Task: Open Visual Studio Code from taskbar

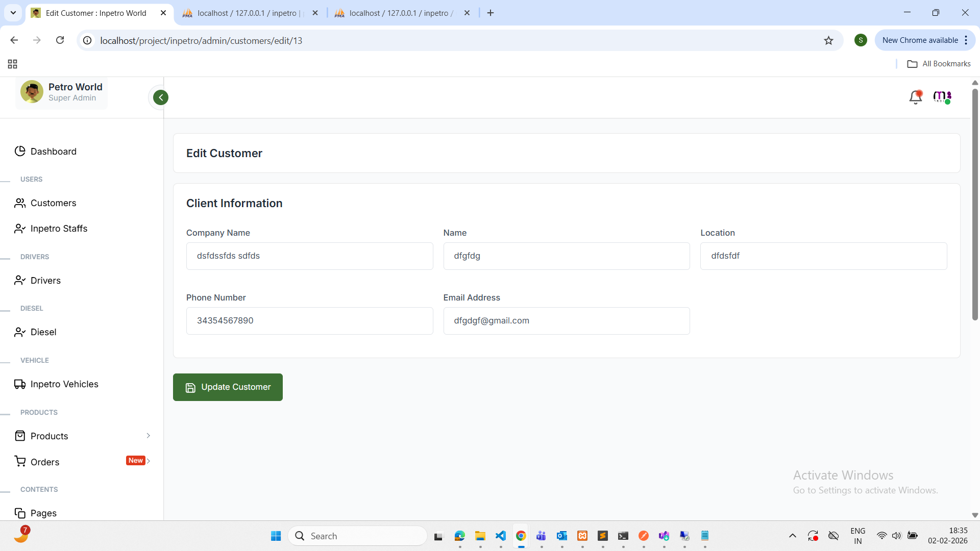Action: point(500,536)
